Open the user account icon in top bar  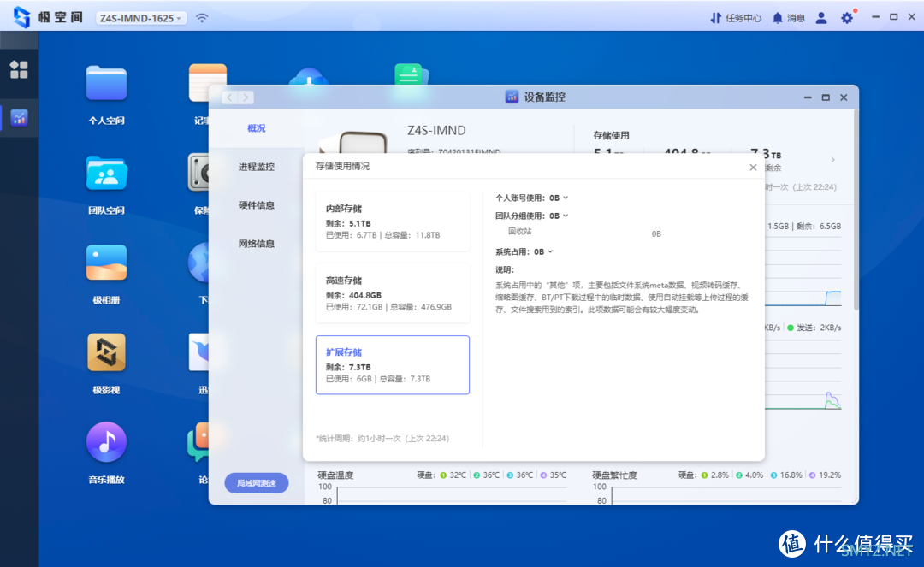820,18
